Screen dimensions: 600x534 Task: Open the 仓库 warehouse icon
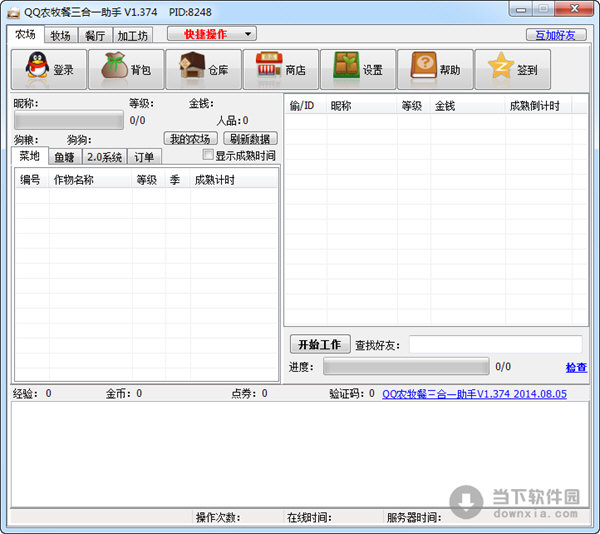pyautogui.click(x=204, y=69)
